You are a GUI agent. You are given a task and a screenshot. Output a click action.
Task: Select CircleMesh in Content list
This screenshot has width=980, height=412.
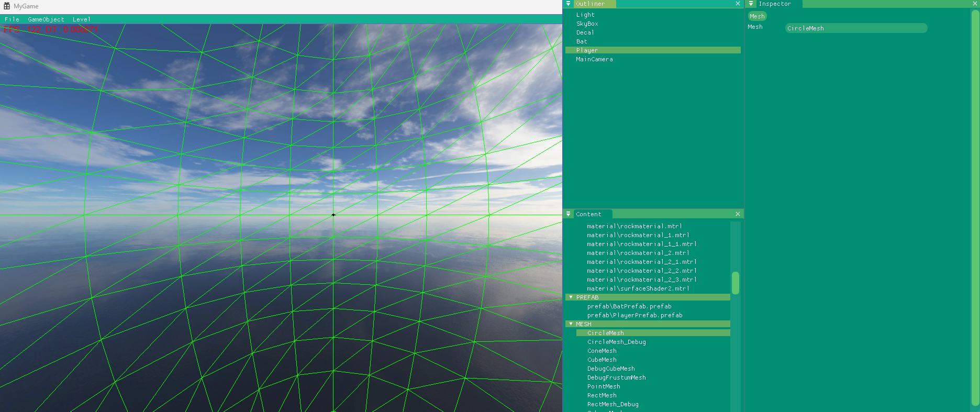click(x=653, y=333)
